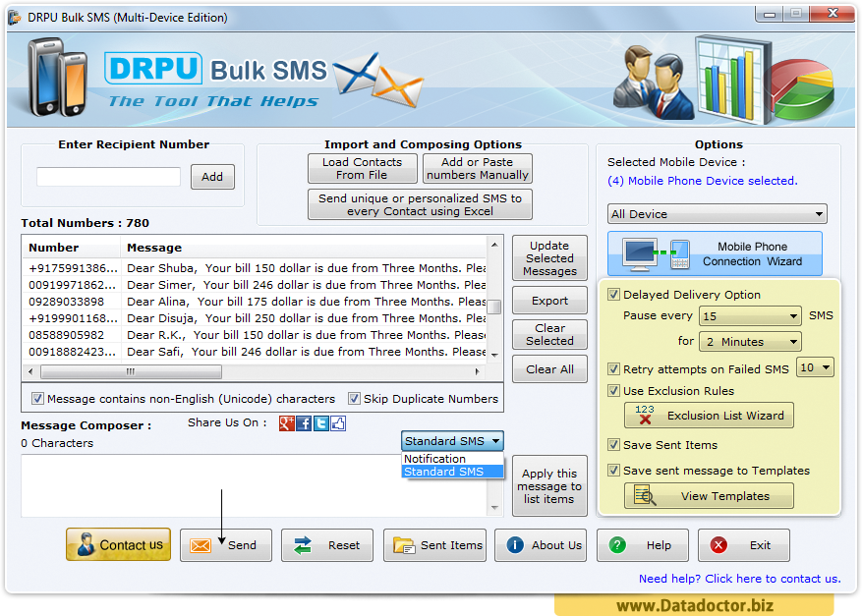The height and width of the screenshot is (616, 862).
Task: Click inside the message composer text area
Action: click(x=254, y=485)
